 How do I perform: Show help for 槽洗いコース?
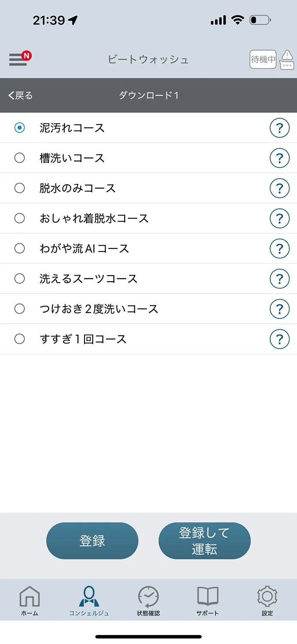click(x=279, y=158)
